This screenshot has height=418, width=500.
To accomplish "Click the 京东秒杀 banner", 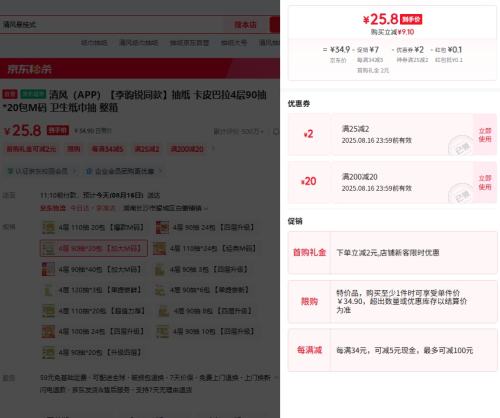I will pos(140,69).
